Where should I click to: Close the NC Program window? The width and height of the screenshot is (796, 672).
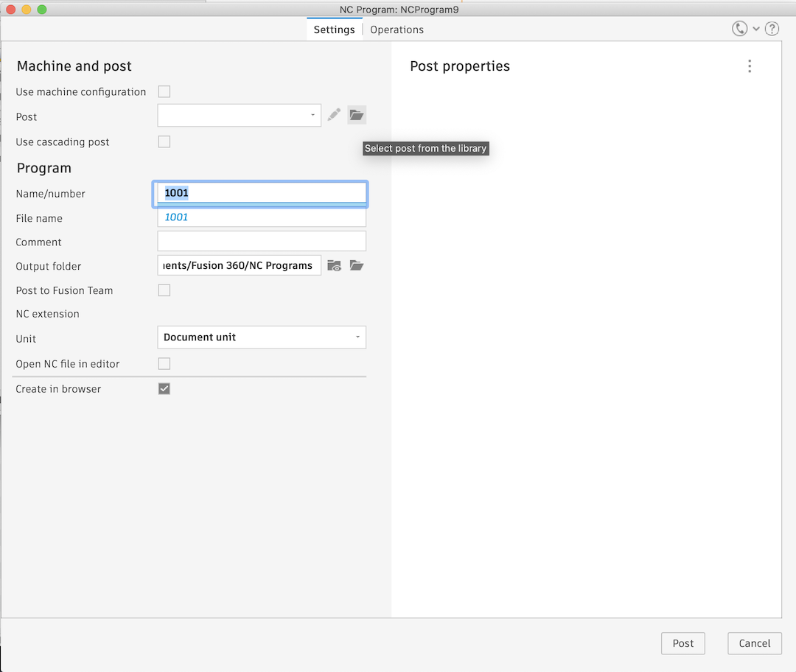pos(10,9)
